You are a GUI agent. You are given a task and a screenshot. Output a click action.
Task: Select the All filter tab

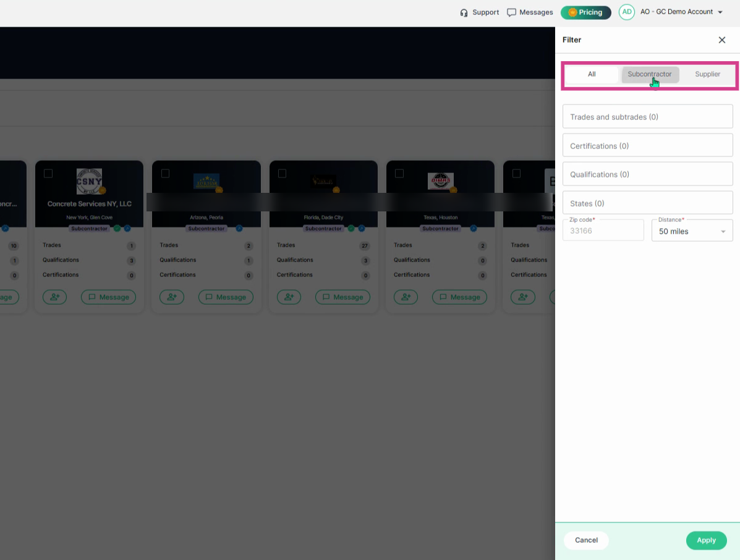tap(592, 75)
